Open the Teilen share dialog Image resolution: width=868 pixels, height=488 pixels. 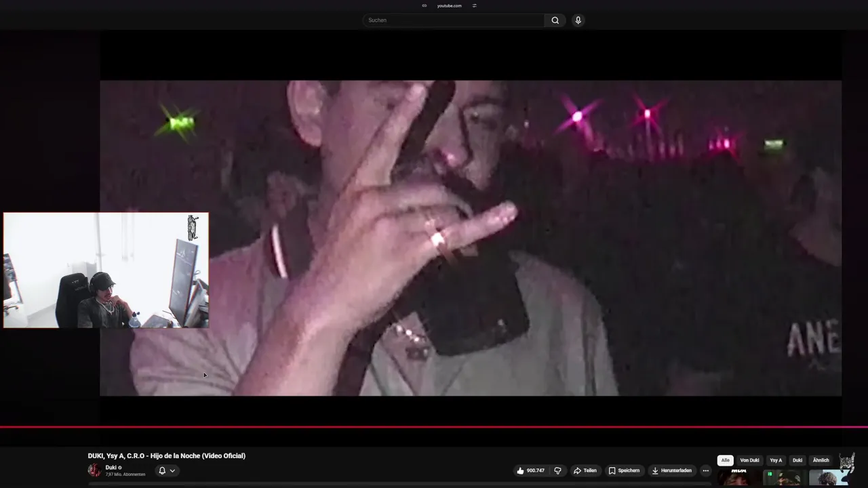pos(585,470)
